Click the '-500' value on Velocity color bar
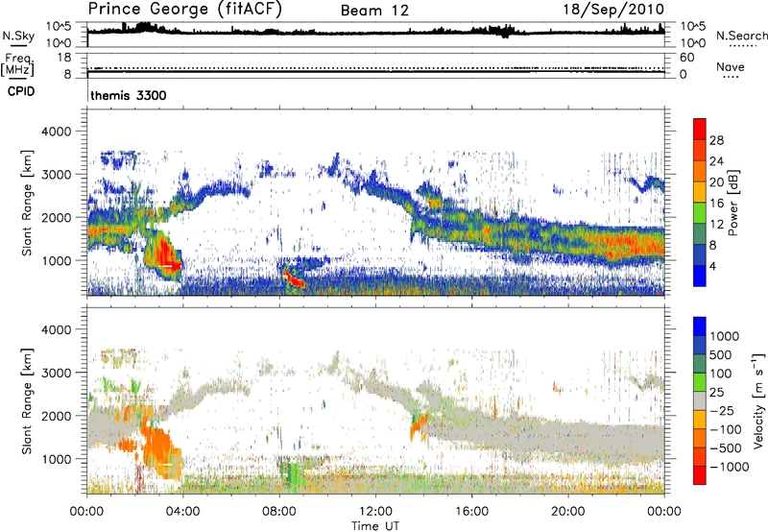Image resolution: width=768 pixels, height=532 pixels. pyautogui.click(x=726, y=448)
